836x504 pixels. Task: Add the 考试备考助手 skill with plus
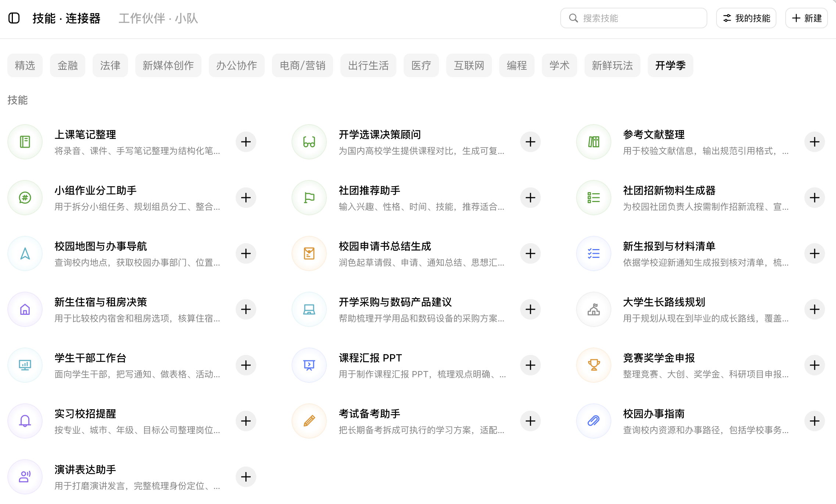[x=530, y=421]
